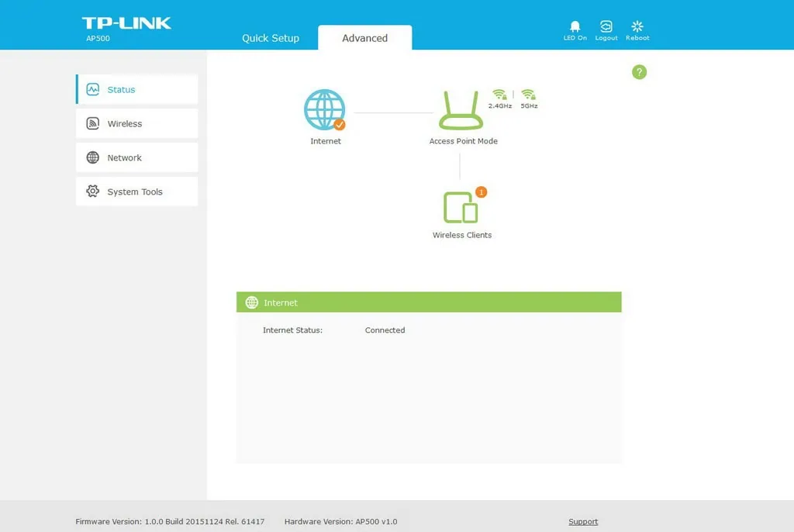Open the Status sidebar menu
The image size is (794, 532).
coord(137,89)
